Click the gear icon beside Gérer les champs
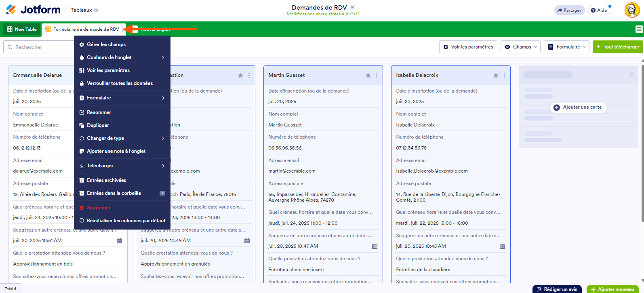Image resolution: width=644 pixels, height=293 pixels. click(82, 44)
